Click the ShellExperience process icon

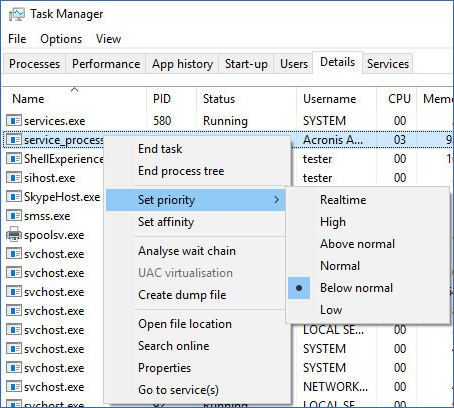14,159
